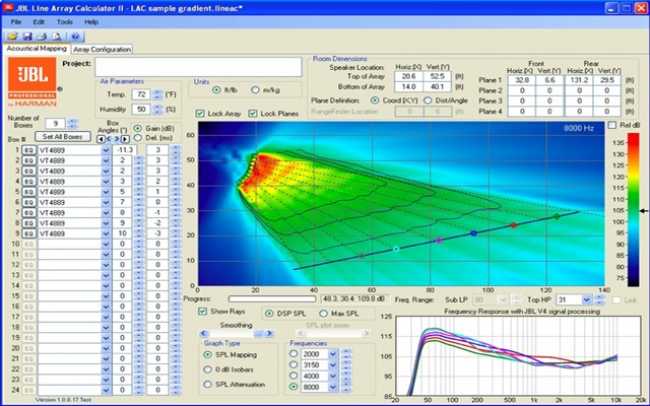Viewport: 650px width, 406px height.
Task: Expand the box 1 speaker model dropdown
Action: coord(106,149)
